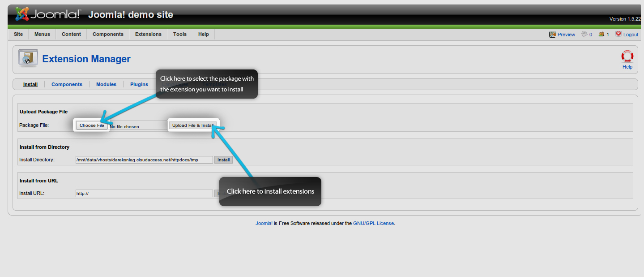Select the Components tab under Extension Manager
The height and width of the screenshot is (277, 644).
[67, 84]
